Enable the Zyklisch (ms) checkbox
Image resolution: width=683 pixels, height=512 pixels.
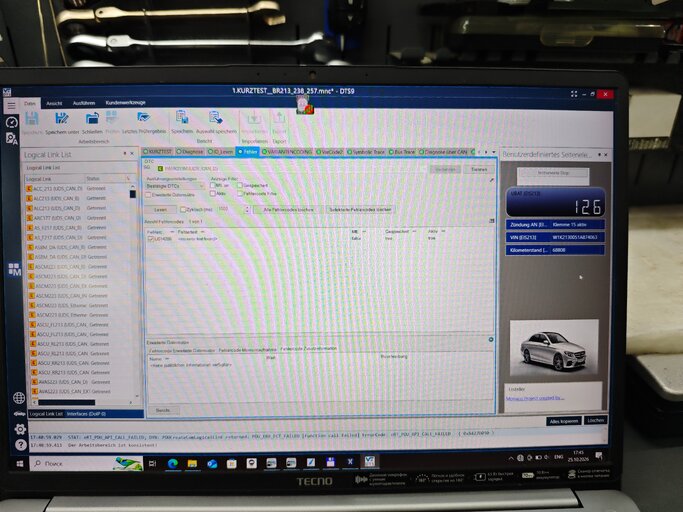tap(183, 210)
